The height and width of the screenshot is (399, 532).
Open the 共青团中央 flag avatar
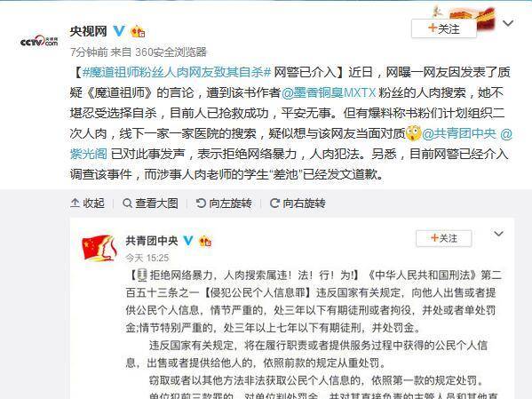99,249
